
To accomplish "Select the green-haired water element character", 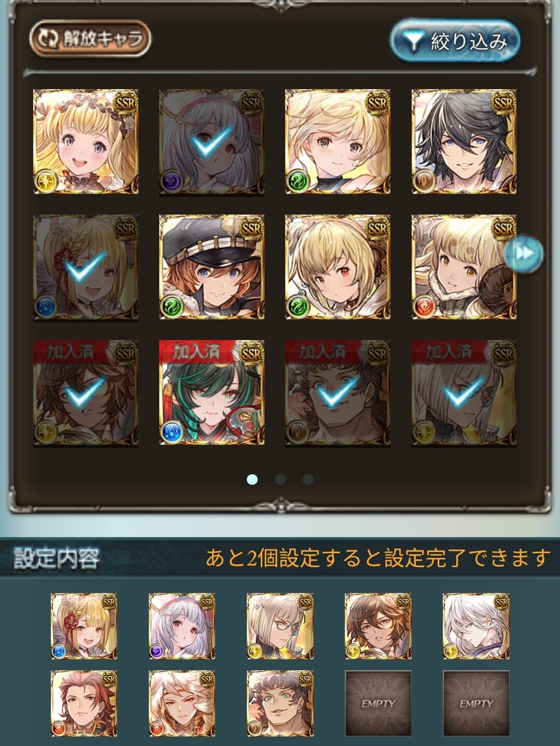I will tap(212, 392).
